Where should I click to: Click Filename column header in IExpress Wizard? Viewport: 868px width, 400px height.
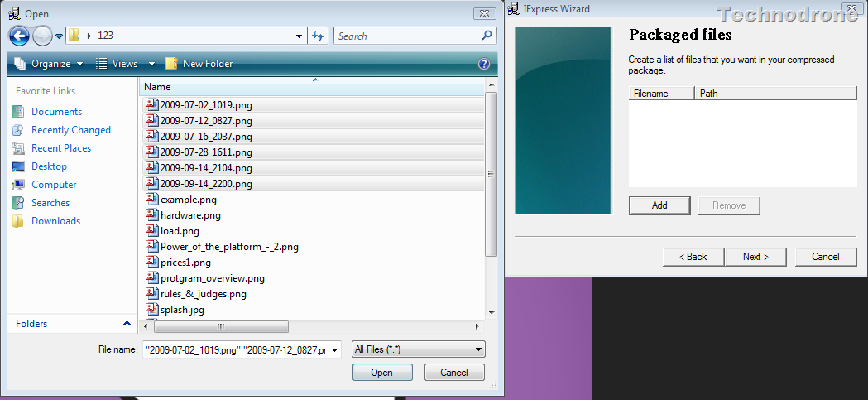pos(661,94)
